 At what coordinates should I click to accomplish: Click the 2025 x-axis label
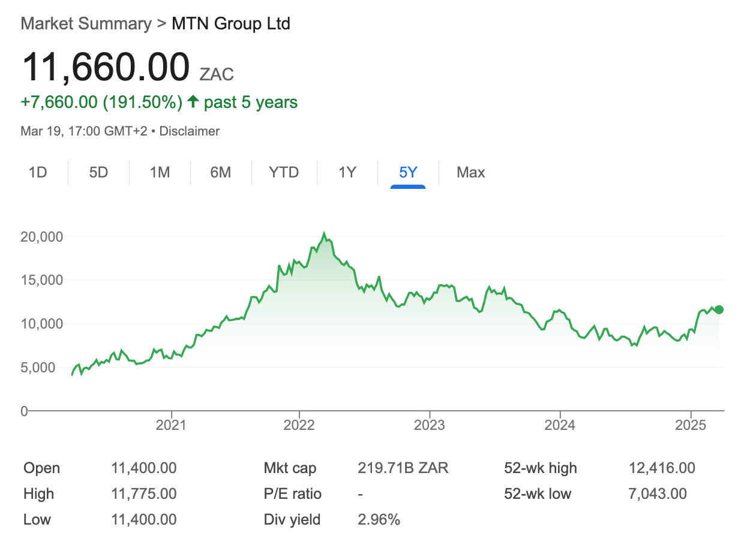(691, 425)
